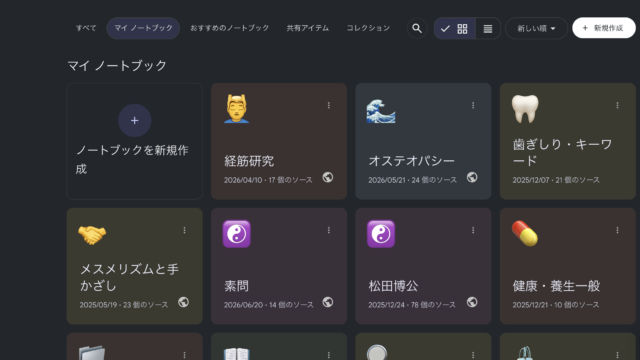
Task: Open more options for 経筋研究 notebook
Action: point(329,105)
